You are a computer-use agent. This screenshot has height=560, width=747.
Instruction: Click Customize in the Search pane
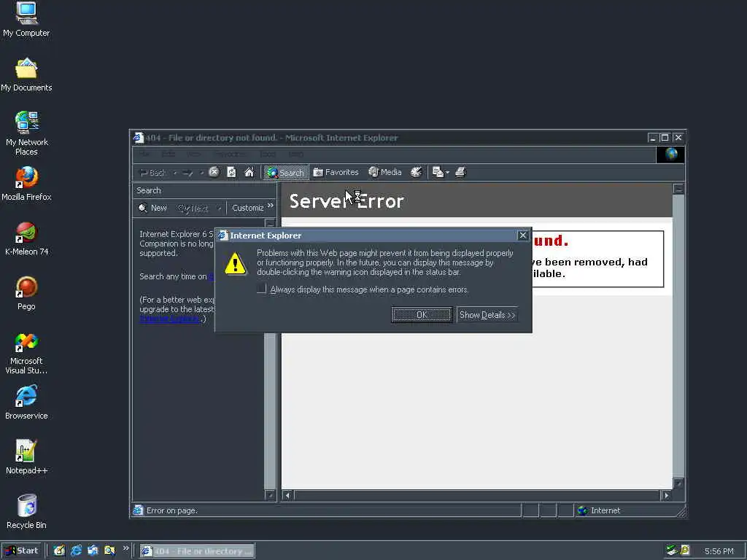tap(248, 208)
